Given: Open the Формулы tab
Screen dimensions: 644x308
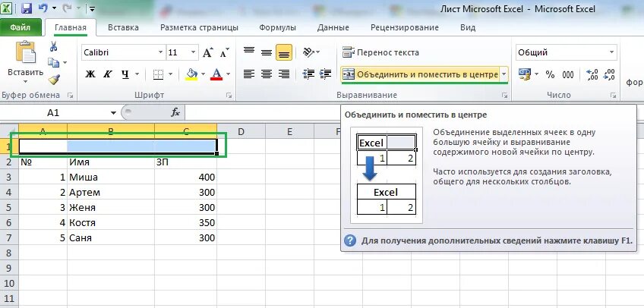Looking at the screenshot, I should [x=278, y=27].
